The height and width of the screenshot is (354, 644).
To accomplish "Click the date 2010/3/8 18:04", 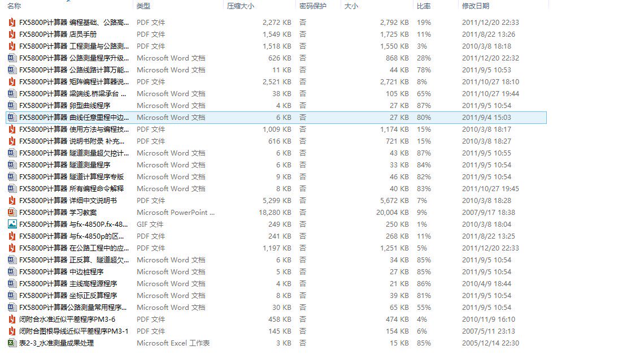I will [486, 225].
